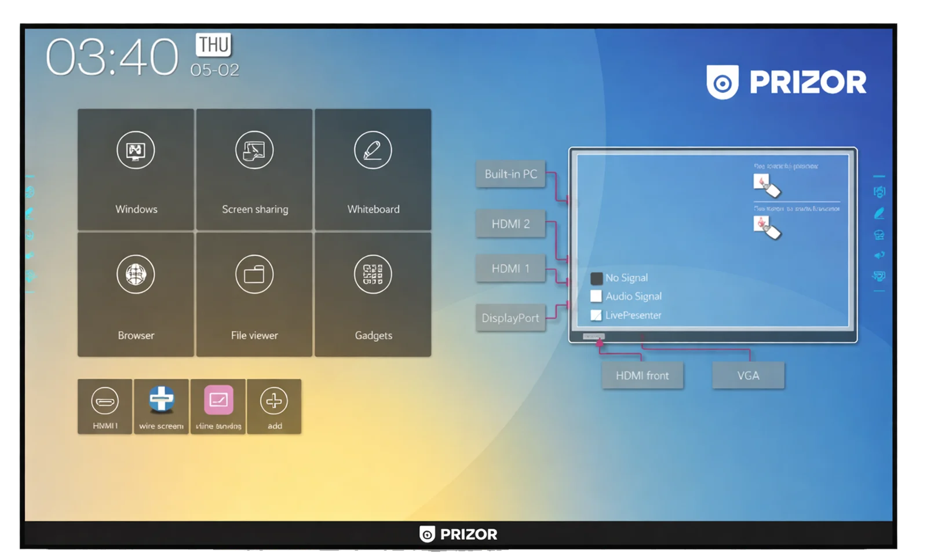This screenshot has height=560, width=927.
Task: Open the wire screen shortcut
Action: tap(162, 407)
